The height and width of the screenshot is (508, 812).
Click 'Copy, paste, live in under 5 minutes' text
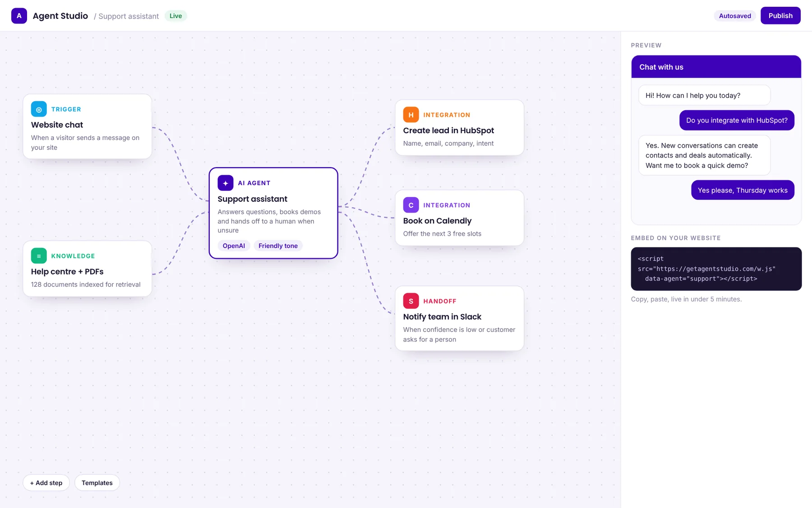click(686, 299)
